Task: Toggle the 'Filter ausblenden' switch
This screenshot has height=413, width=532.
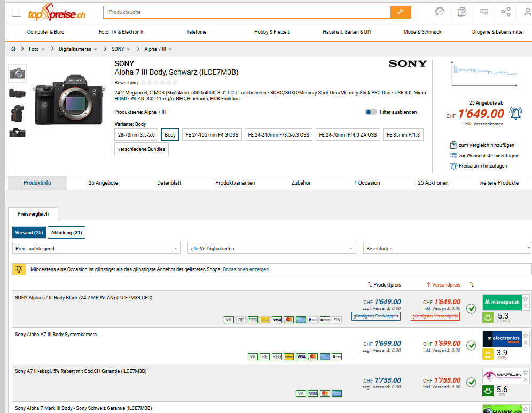Action: coord(371,112)
